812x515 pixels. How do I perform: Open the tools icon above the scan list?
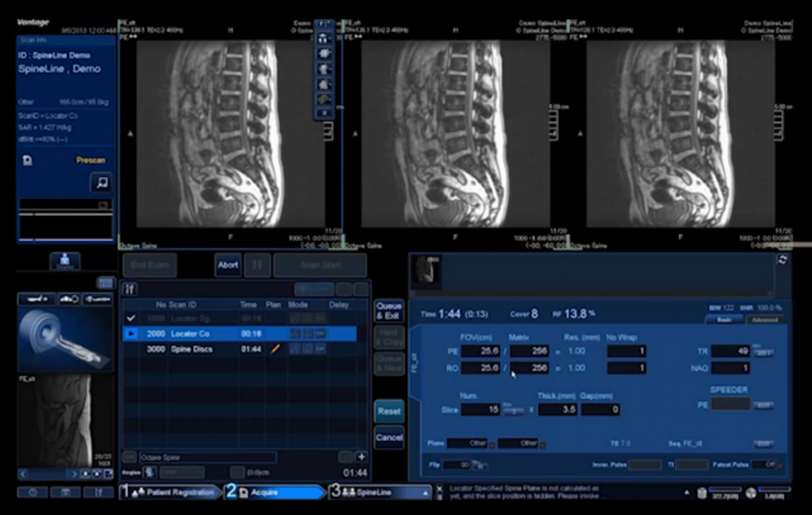pyautogui.click(x=131, y=290)
